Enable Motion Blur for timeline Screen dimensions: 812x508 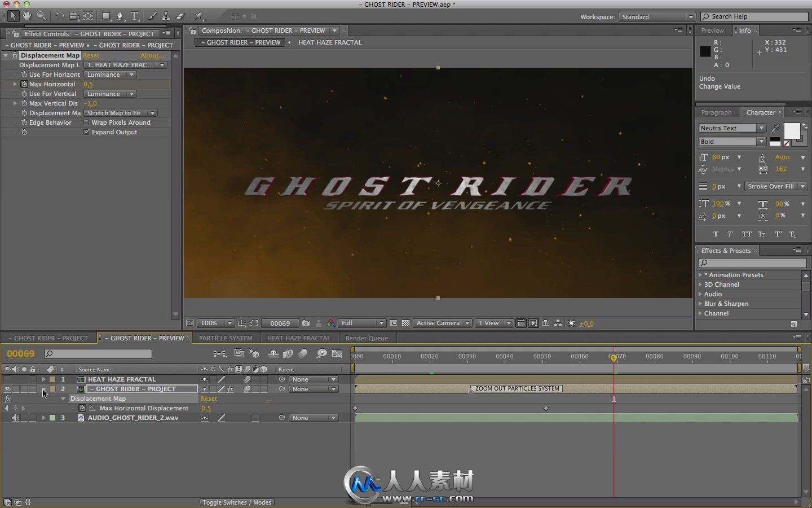pos(303,354)
